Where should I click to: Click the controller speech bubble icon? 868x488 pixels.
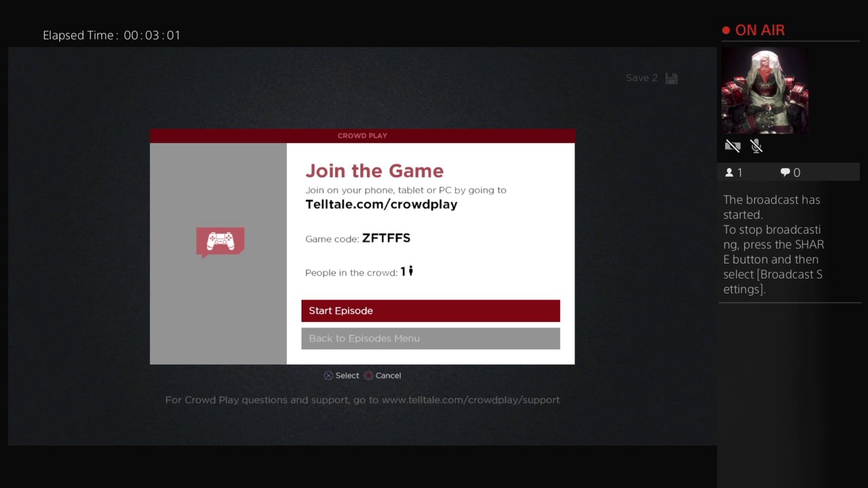(220, 243)
